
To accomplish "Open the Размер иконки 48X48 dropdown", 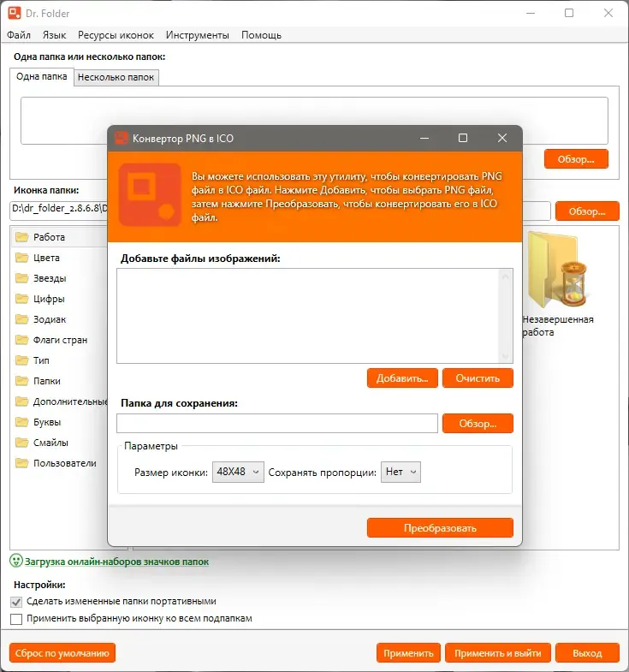I will click(x=238, y=472).
